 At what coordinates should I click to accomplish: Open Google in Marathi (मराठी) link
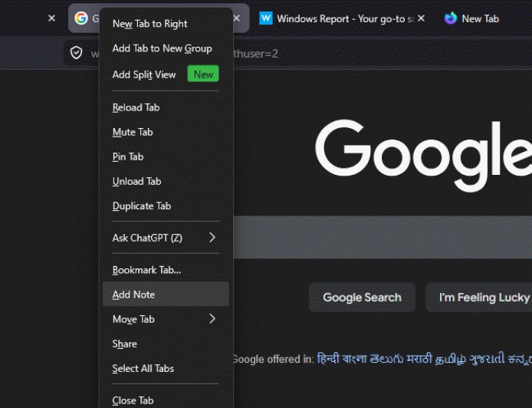[x=419, y=359]
